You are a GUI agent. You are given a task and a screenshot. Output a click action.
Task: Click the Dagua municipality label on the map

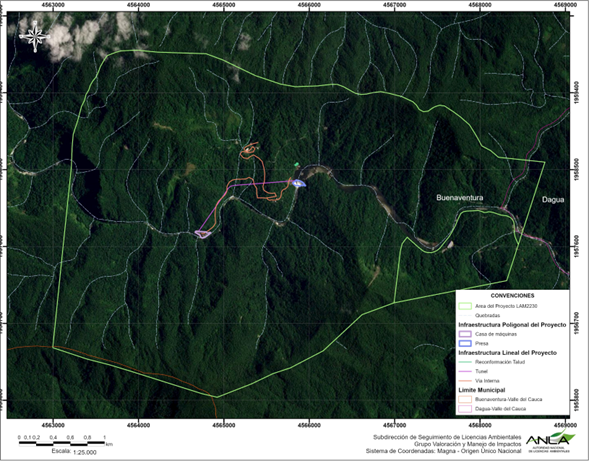point(553,200)
